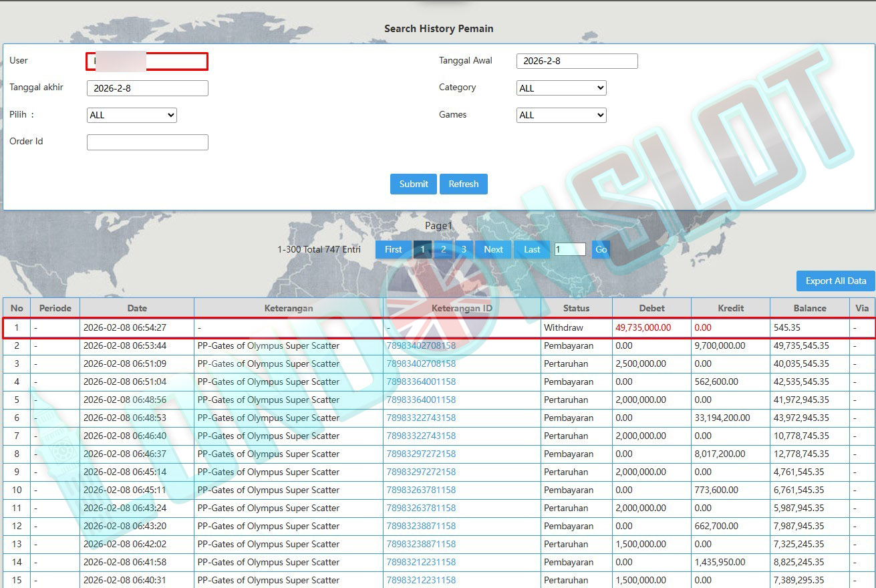This screenshot has height=588, width=876.
Task: Click the Balance column header
Action: 809,308
